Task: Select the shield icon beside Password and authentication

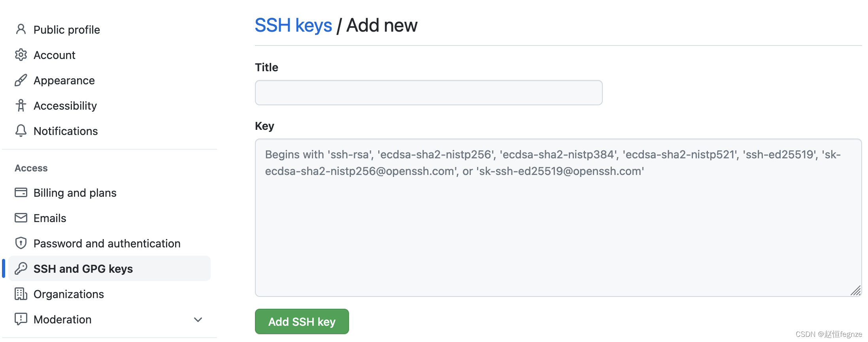Action: 21,243
